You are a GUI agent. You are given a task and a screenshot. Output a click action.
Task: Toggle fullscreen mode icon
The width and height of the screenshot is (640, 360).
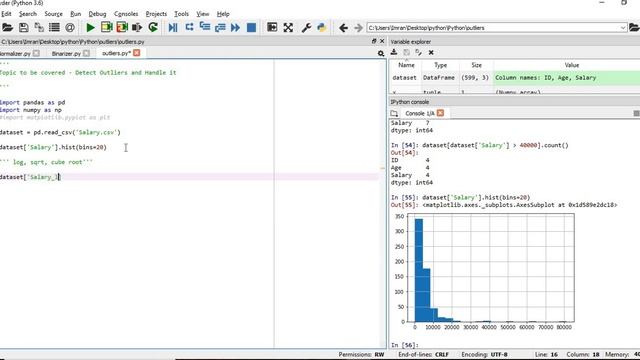[288, 28]
